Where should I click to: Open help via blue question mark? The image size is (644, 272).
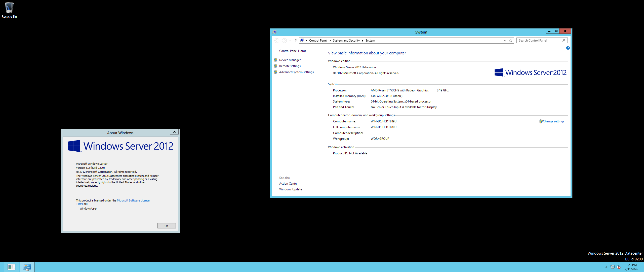[x=568, y=48]
